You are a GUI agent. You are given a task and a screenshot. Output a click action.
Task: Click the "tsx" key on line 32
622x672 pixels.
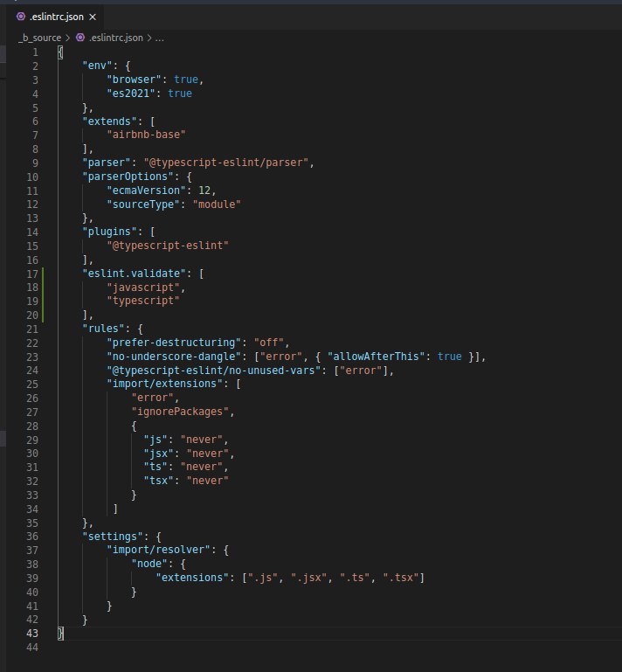click(x=158, y=481)
